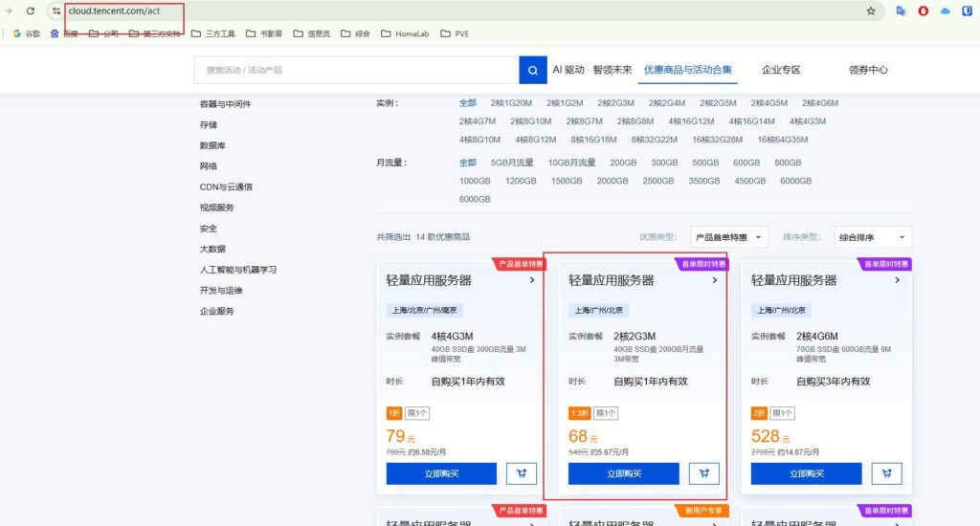The width and height of the screenshot is (980, 526).
Task: Focus the 搜索活动/活动产品 search box
Action: coord(356,70)
